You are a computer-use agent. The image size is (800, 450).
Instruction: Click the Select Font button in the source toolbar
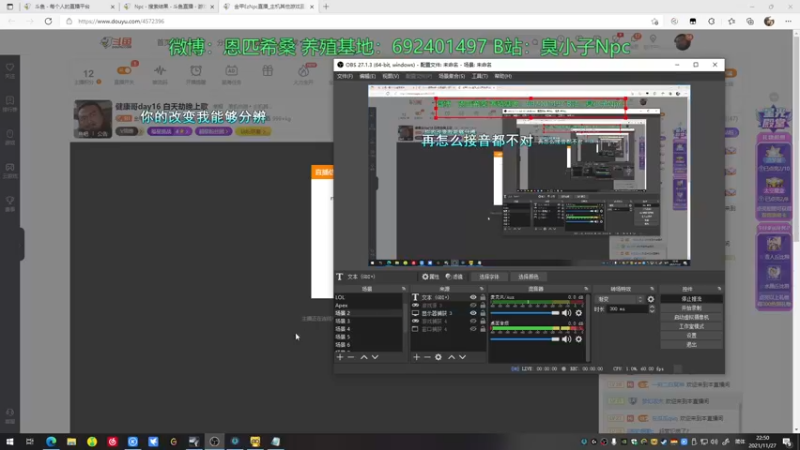[489, 277]
